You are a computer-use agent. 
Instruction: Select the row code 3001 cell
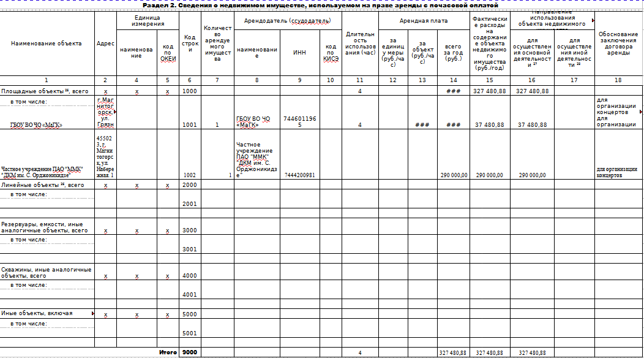pyautogui.click(x=190, y=249)
